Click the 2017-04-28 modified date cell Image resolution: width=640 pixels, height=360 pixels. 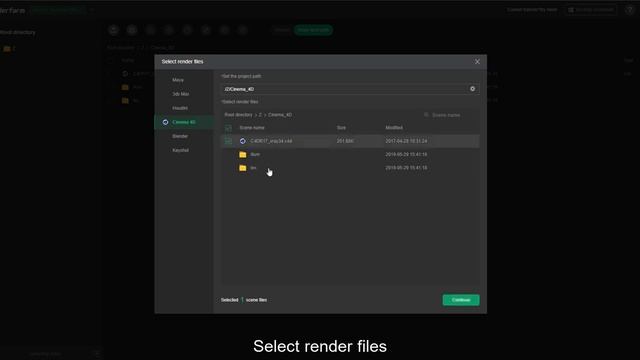[x=406, y=141]
